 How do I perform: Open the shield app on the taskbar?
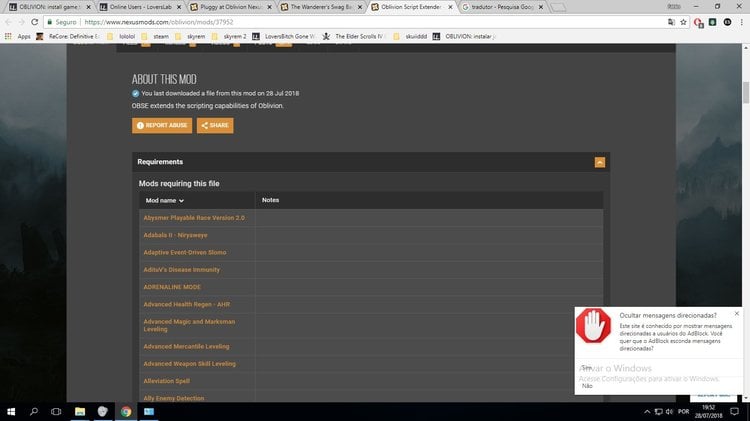pyautogui.click(x=102, y=411)
